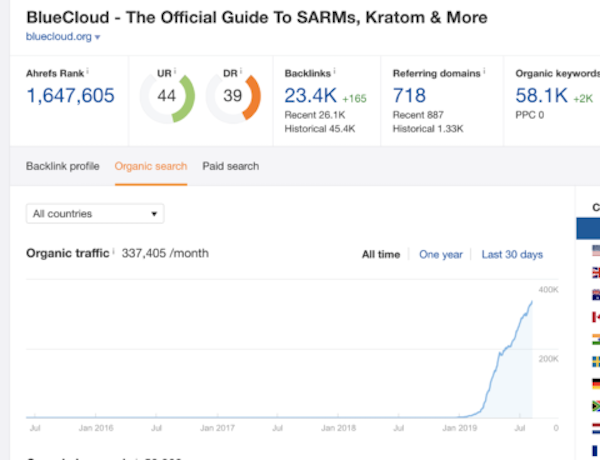
Task: Click the Referring domains info icon
Action: pos(484,70)
